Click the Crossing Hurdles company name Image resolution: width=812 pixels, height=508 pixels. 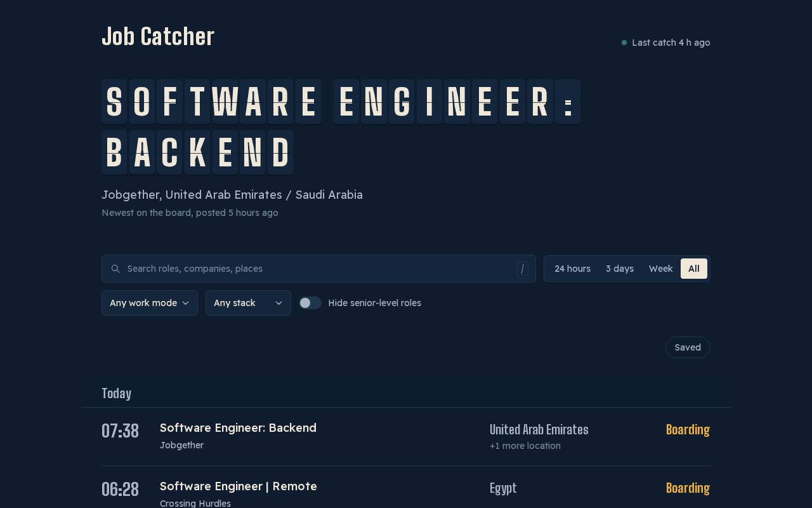(195, 503)
